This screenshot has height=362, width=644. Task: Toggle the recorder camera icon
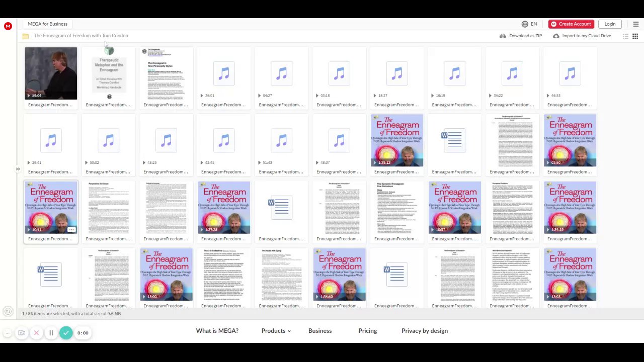pos(22,333)
